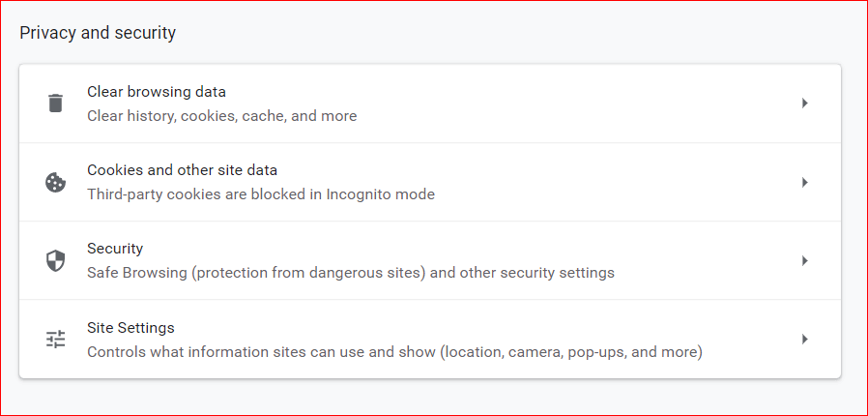The height and width of the screenshot is (416, 868).
Task: Open the Security title label
Action: [115, 249]
